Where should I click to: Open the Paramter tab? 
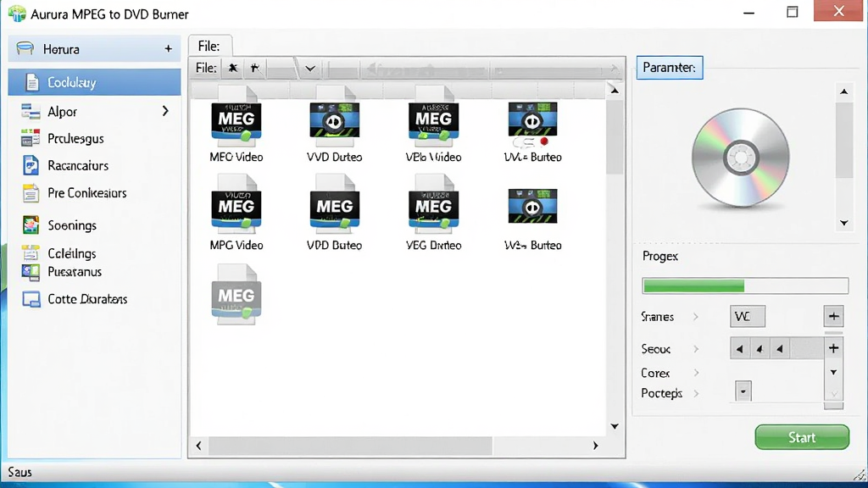pos(670,68)
